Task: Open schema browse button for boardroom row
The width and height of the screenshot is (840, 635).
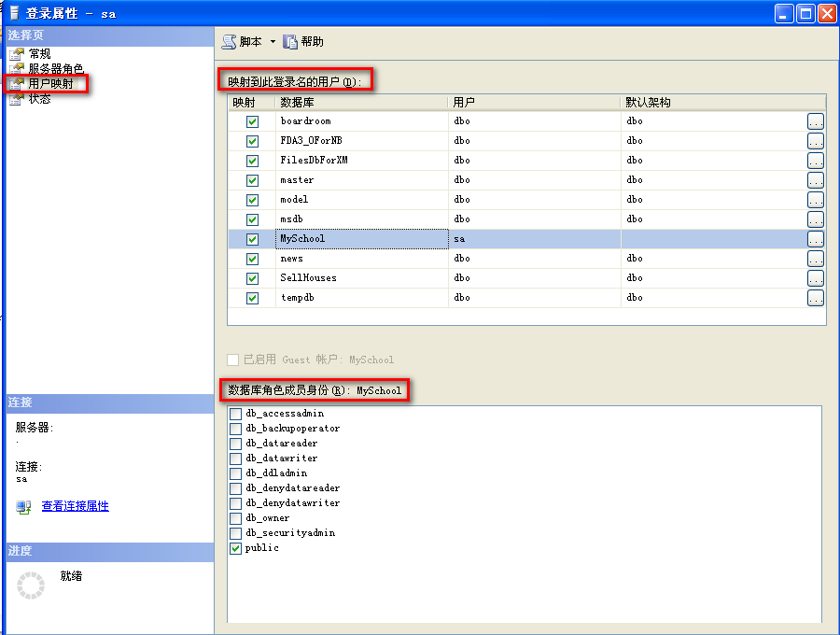Action: [x=816, y=121]
